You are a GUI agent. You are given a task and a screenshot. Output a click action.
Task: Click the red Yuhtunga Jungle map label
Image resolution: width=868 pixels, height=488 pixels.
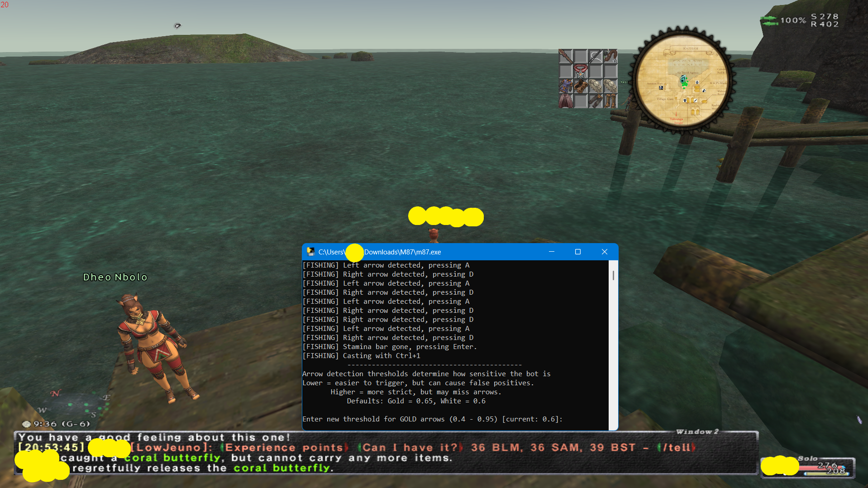tap(677, 121)
